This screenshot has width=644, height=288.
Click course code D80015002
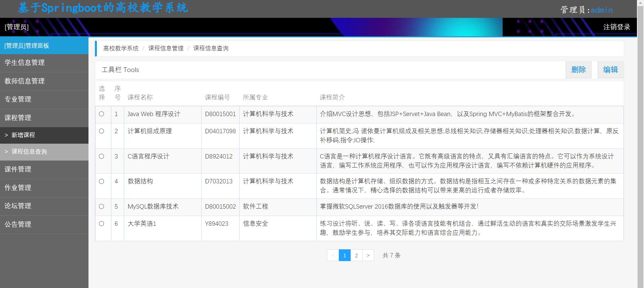(x=220, y=207)
